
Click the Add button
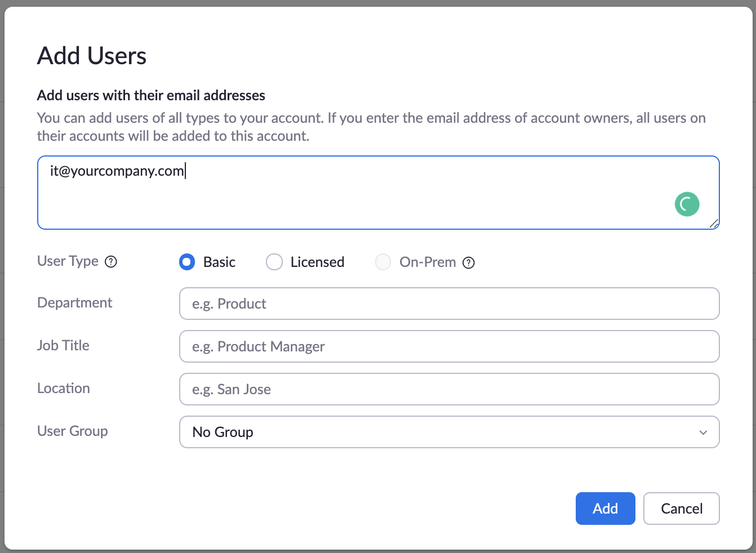605,508
